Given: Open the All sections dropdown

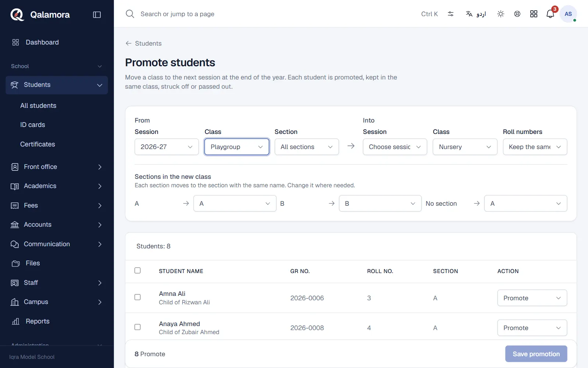Looking at the screenshot, I should point(306,147).
